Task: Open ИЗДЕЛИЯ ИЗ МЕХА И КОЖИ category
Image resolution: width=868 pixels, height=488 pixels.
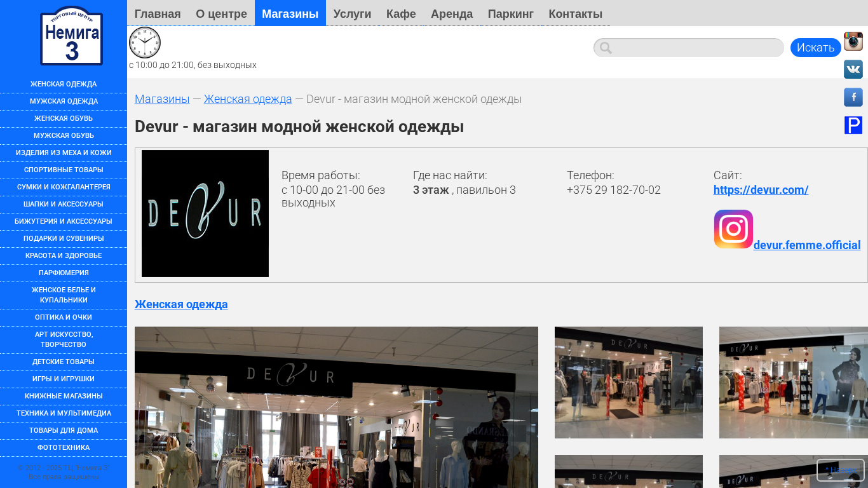Action: [64, 153]
